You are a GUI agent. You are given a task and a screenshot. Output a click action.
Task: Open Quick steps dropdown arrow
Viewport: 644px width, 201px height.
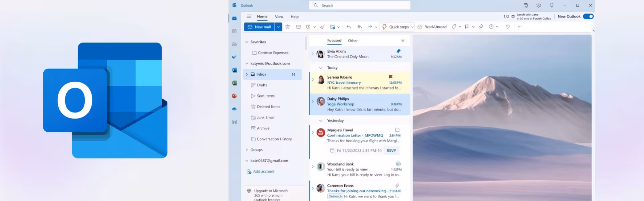tap(413, 27)
